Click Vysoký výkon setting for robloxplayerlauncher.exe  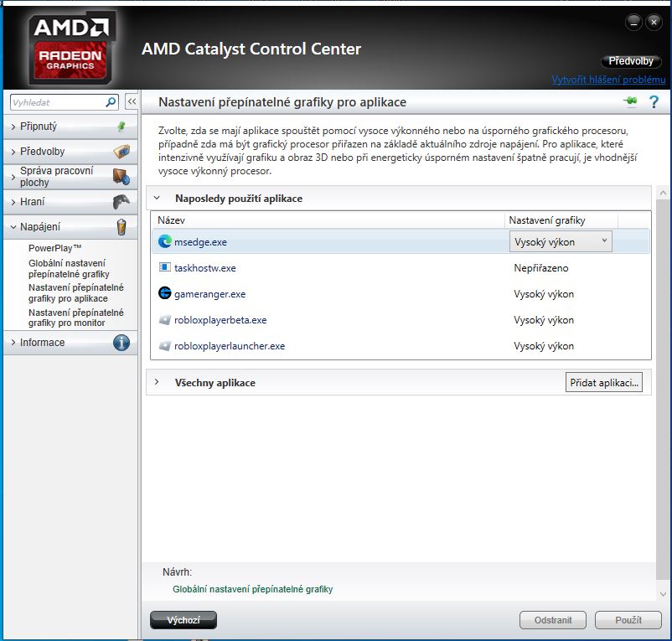[x=544, y=346]
